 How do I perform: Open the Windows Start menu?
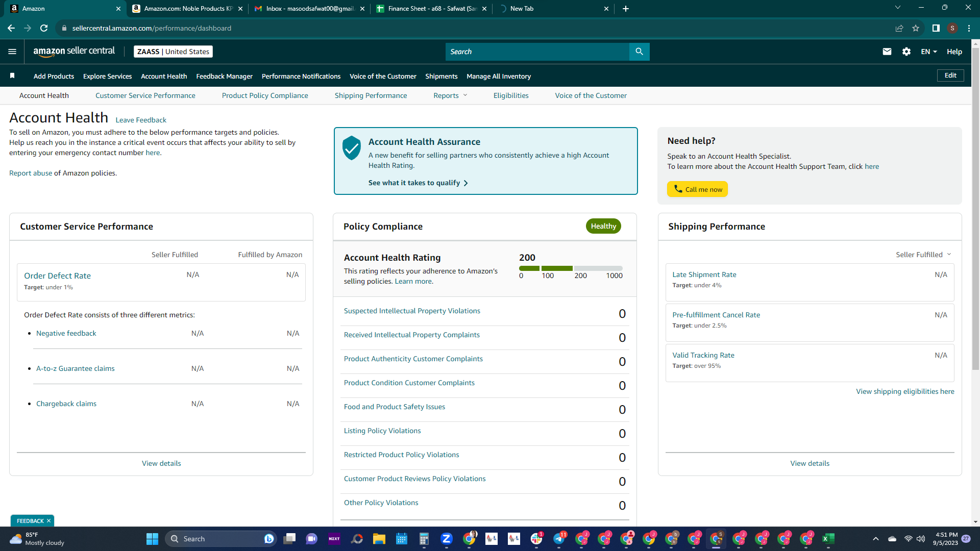[152, 539]
